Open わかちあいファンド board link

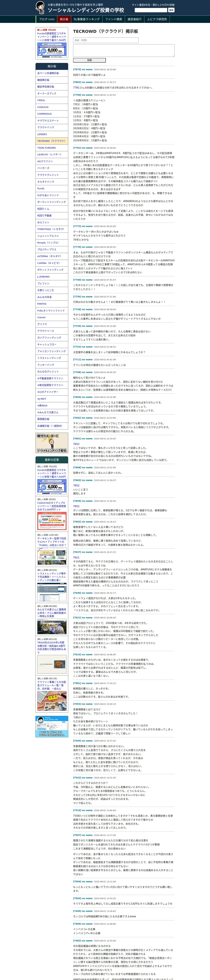52,195
